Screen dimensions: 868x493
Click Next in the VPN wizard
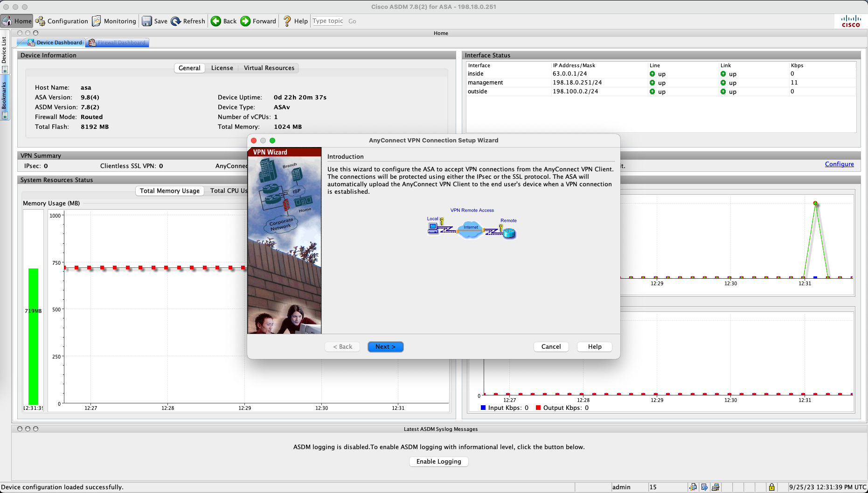[385, 347]
